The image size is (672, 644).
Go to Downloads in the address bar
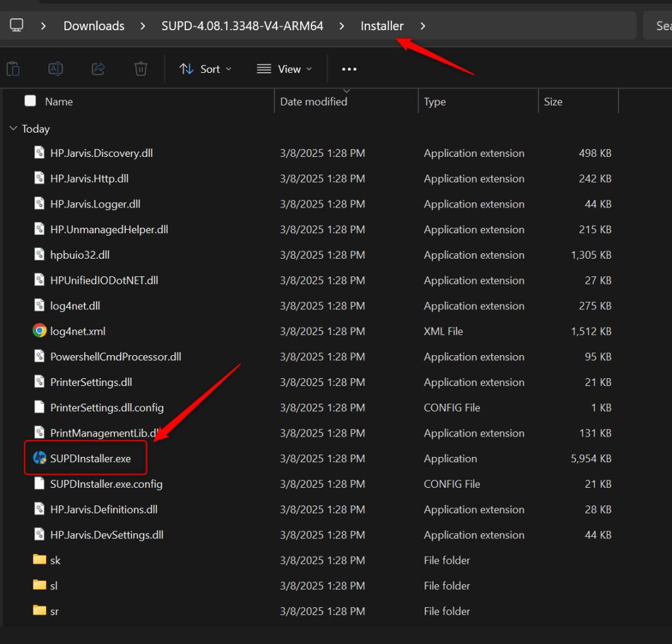click(x=94, y=26)
